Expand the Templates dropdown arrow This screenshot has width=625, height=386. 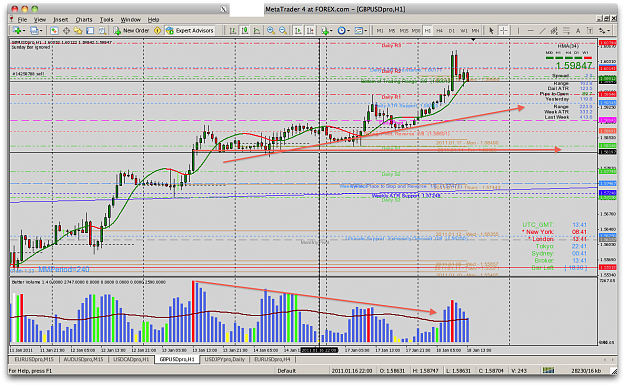tap(366, 31)
